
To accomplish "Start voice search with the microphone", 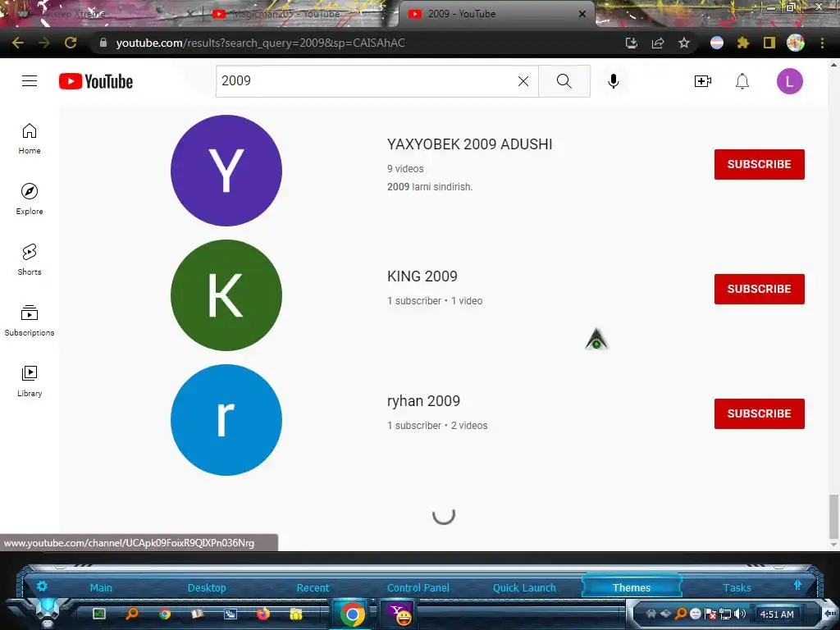I will tap(614, 81).
